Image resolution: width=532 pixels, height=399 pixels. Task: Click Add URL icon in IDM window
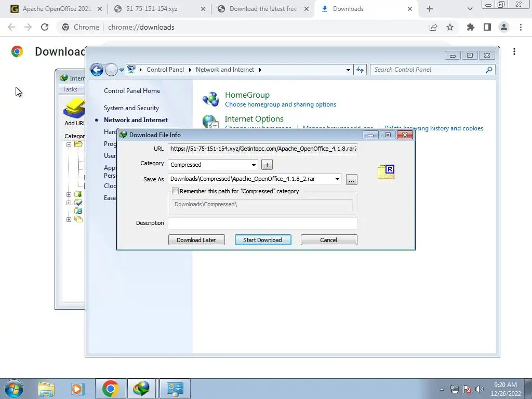[74, 112]
